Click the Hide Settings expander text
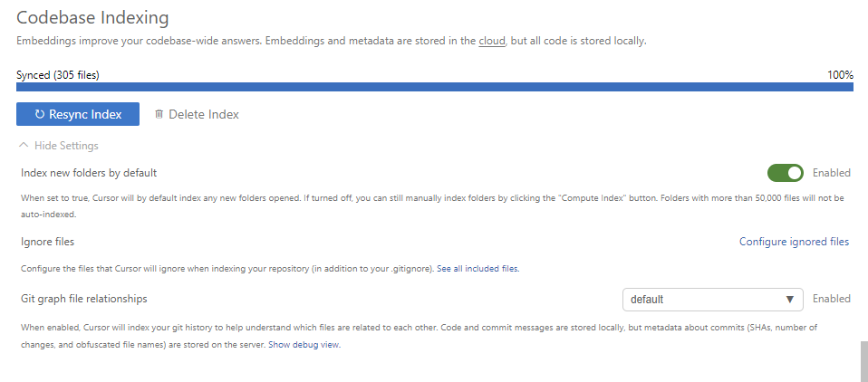 click(66, 146)
